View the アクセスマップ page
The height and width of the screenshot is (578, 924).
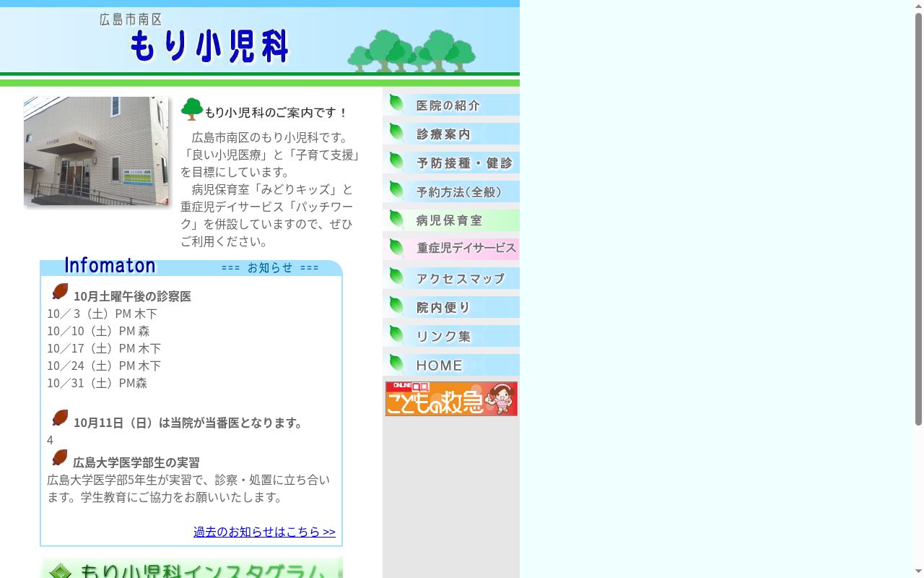(x=451, y=278)
